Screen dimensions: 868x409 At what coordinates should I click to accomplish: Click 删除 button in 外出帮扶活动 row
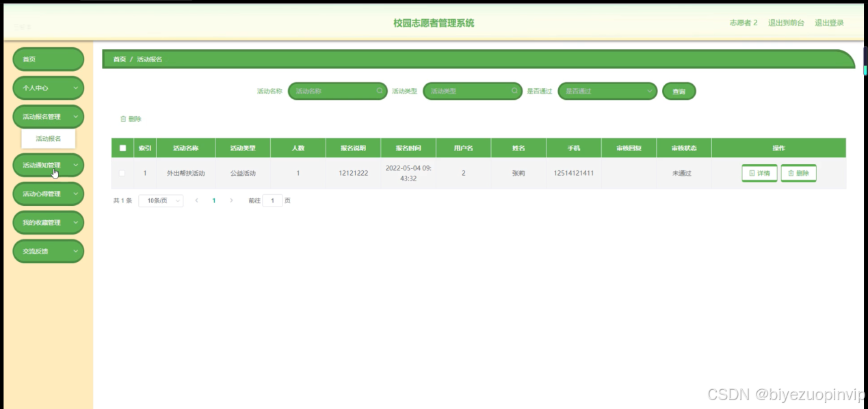[x=798, y=173]
